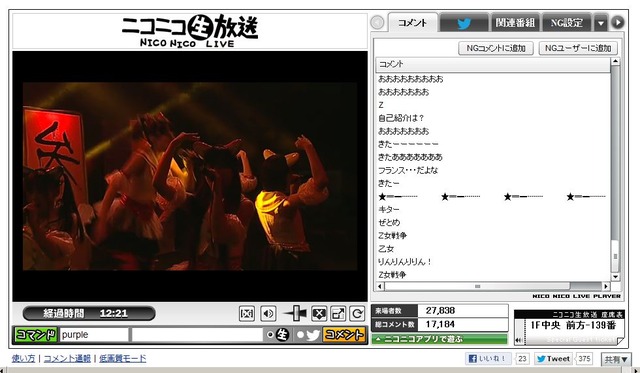This screenshot has width=640, height=373.
Task: Click the Facebook like count 23
Action: 522,359
